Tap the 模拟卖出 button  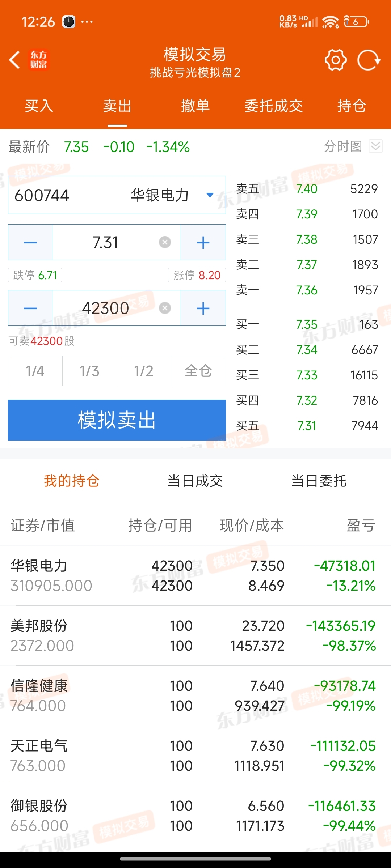click(x=117, y=420)
